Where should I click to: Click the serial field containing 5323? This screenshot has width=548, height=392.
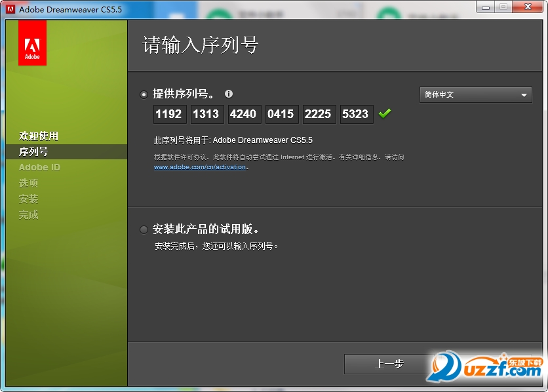pyautogui.click(x=357, y=114)
